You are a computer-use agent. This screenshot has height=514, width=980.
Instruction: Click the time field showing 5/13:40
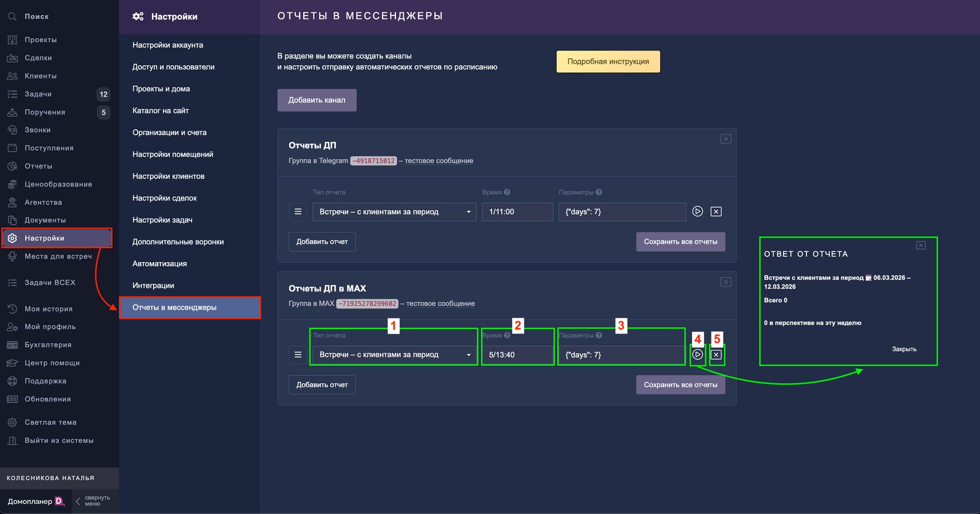click(x=517, y=355)
